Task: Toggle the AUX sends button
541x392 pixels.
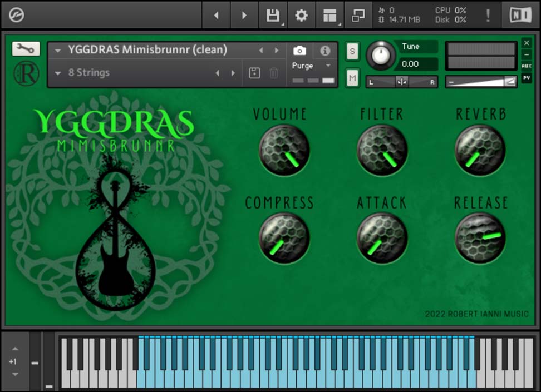Action: [527, 66]
